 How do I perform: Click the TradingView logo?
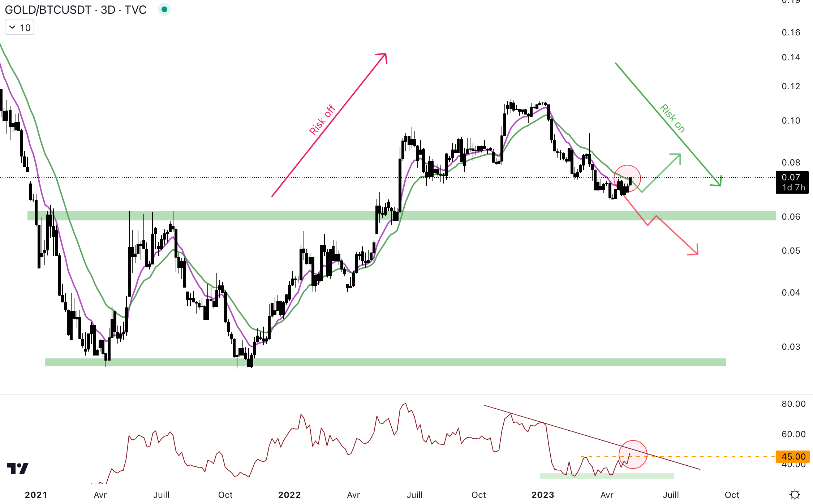point(17,469)
